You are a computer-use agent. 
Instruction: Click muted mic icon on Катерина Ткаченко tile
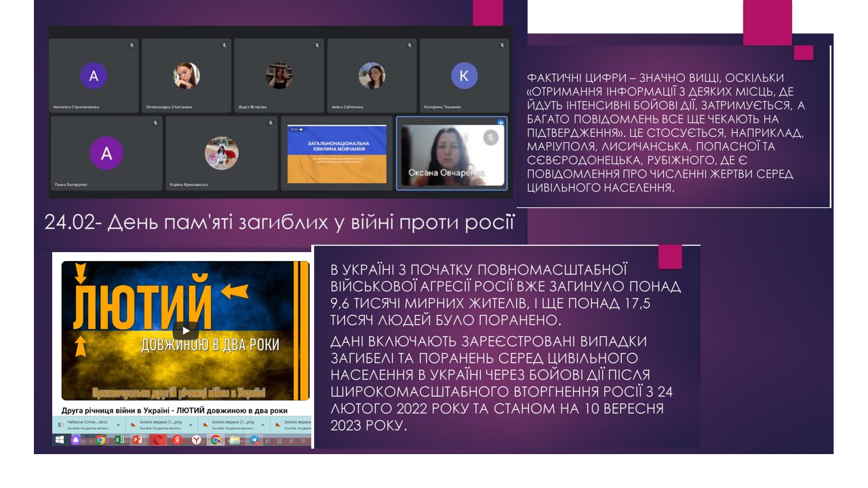tap(502, 45)
